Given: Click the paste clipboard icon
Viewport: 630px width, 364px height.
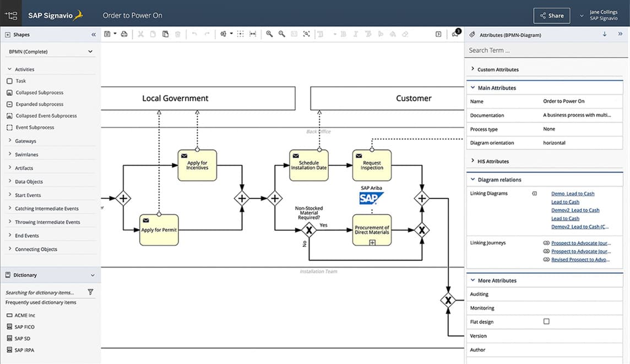Looking at the screenshot, I should point(165,34).
